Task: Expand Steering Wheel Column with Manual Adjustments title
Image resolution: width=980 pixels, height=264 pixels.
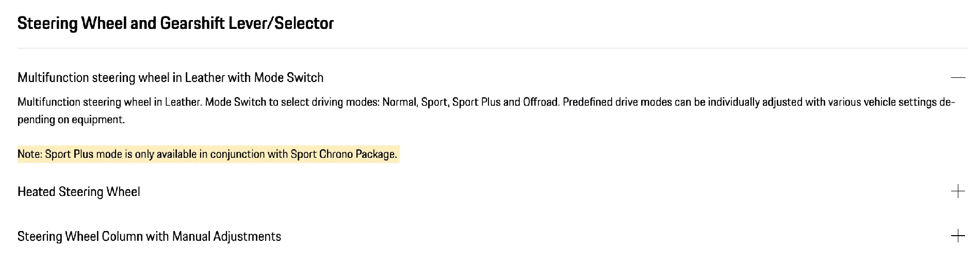Action: coord(149,236)
